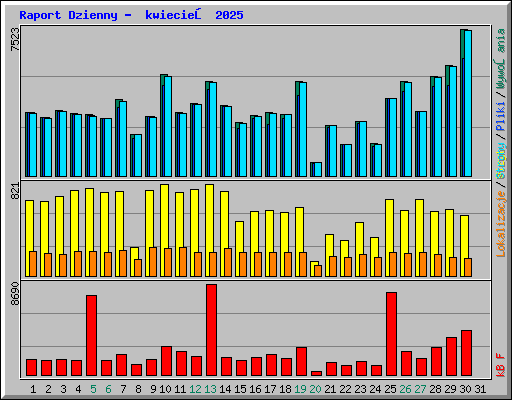Image resolution: width=512 pixels, height=400 pixels.
Task: Click the red 'KB F' legend label
Action: (501, 365)
